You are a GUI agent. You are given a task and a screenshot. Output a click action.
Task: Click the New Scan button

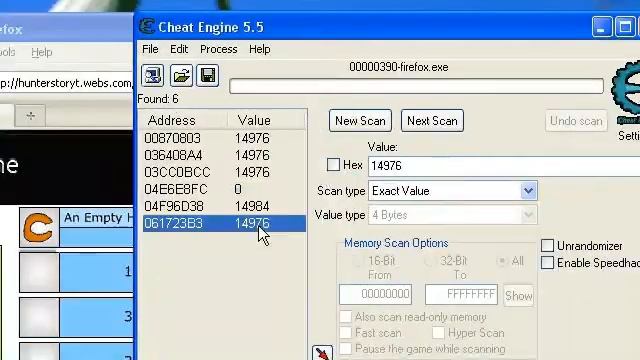point(360,121)
